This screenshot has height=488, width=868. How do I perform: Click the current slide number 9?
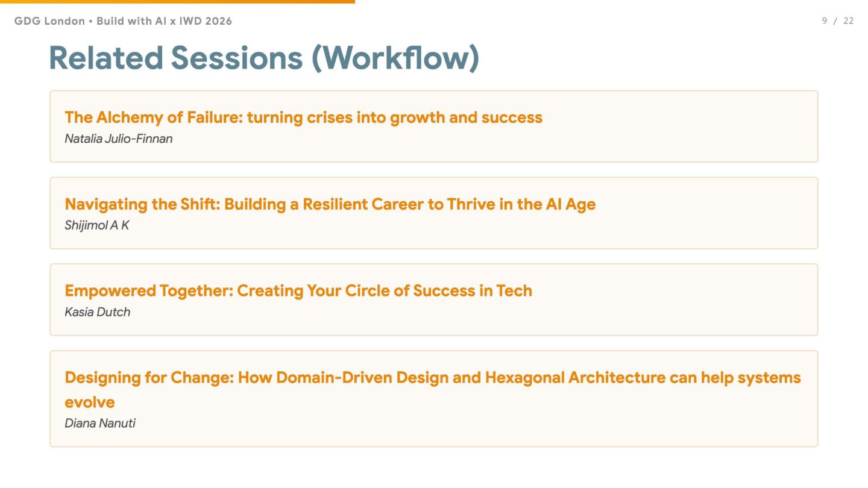pos(825,21)
